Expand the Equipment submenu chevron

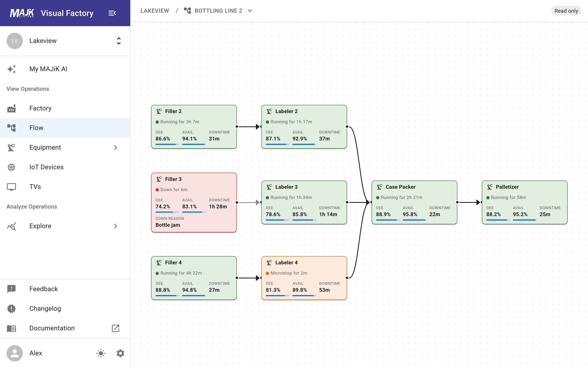pos(116,148)
